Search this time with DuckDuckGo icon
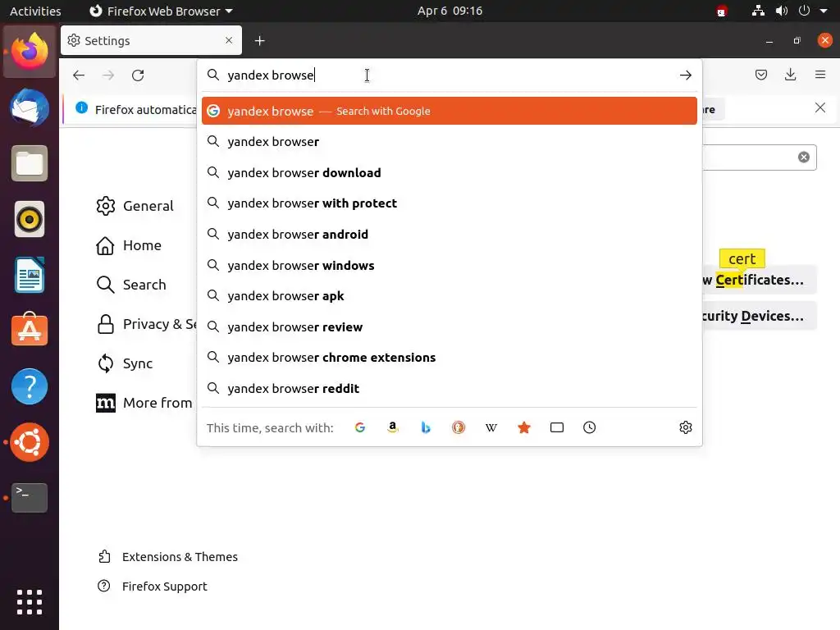Viewport: 840px width, 630px height. tap(459, 427)
